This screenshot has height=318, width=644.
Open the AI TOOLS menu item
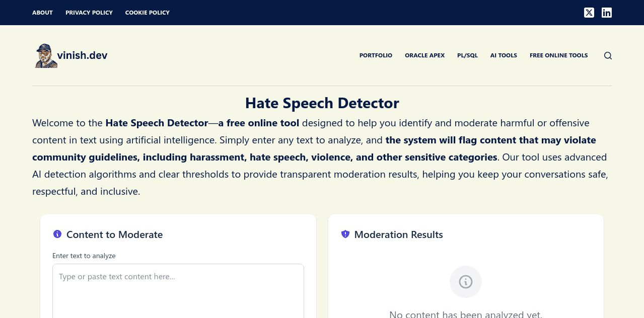504,55
